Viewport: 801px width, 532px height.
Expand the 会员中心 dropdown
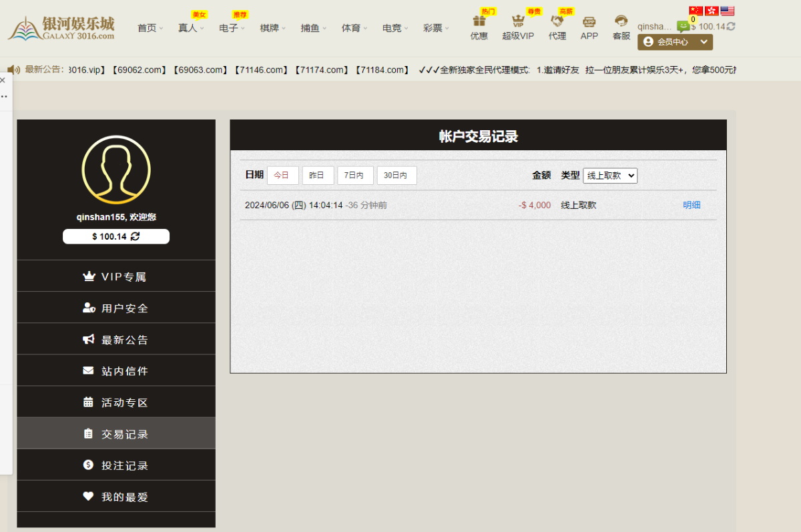point(675,42)
